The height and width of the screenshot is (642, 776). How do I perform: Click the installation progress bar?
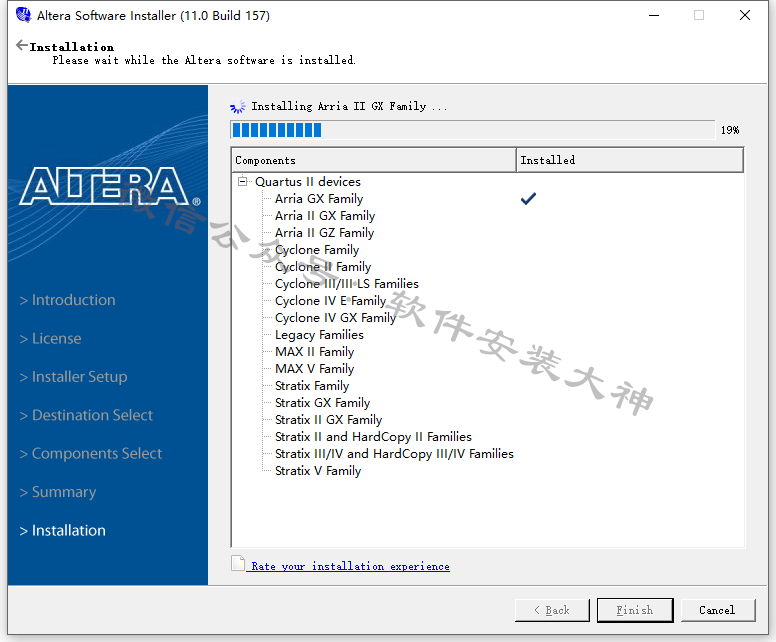pos(473,130)
